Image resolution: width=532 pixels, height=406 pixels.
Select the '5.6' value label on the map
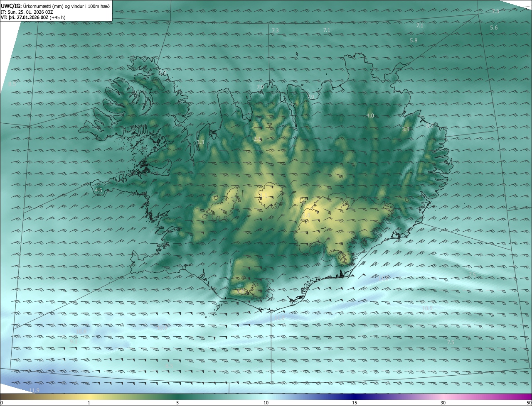494,28
